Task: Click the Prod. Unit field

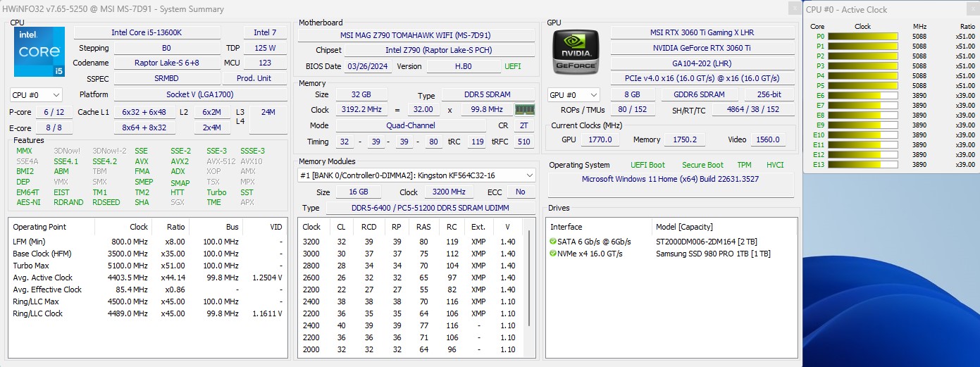Action: [x=254, y=78]
